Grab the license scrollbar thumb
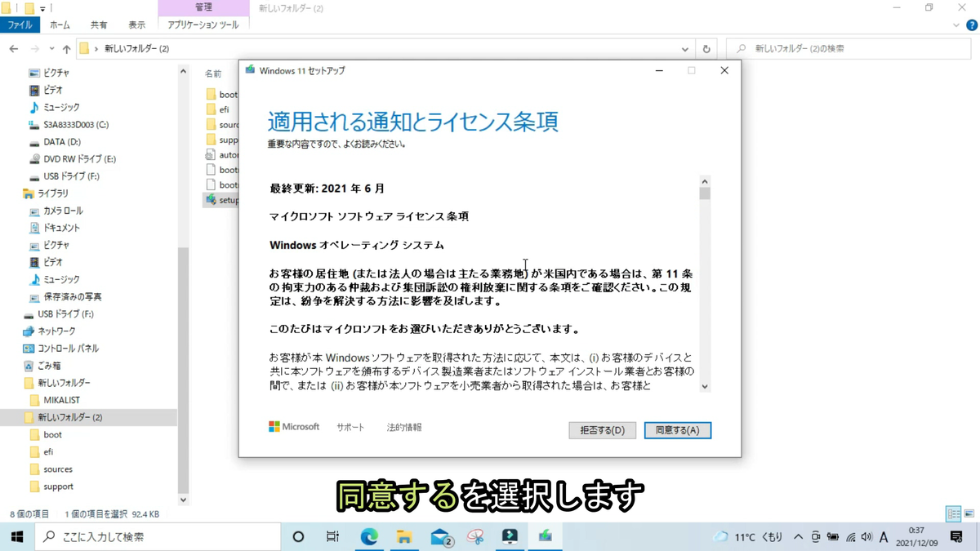Viewport: 980px width, 551px height. tap(705, 193)
